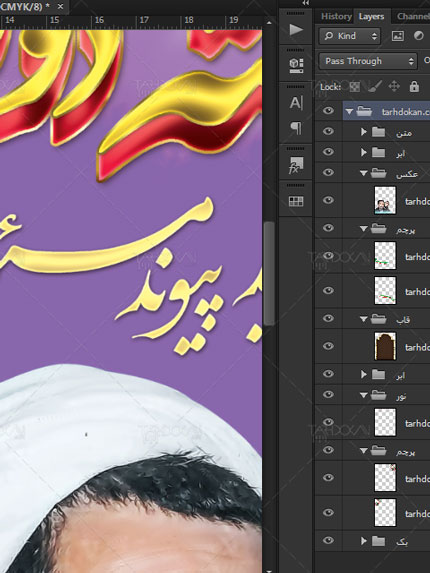Click the folder icon of متن group
430x573 pixels.
[x=378, y=132]
